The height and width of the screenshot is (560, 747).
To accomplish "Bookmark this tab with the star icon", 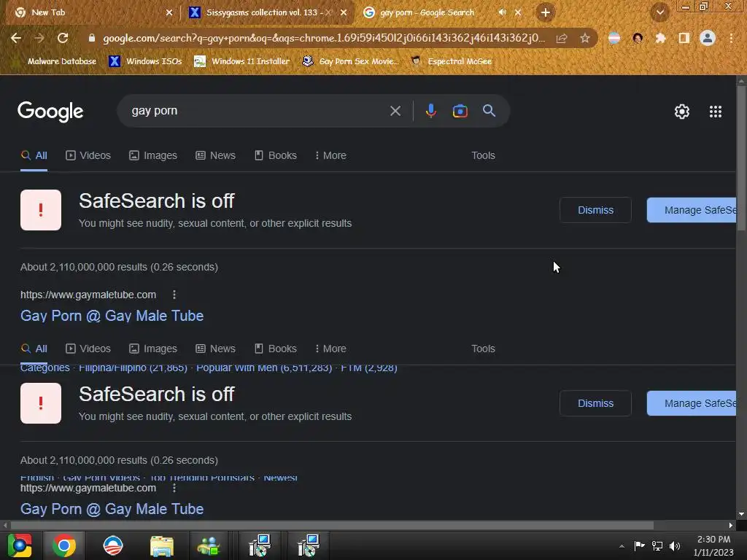I will [x=585, y=39].
